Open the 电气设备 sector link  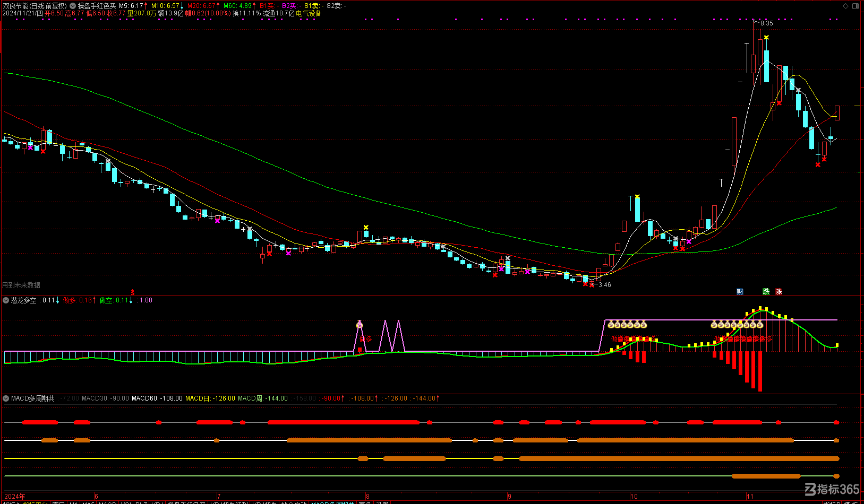click(x=309, y=13)
